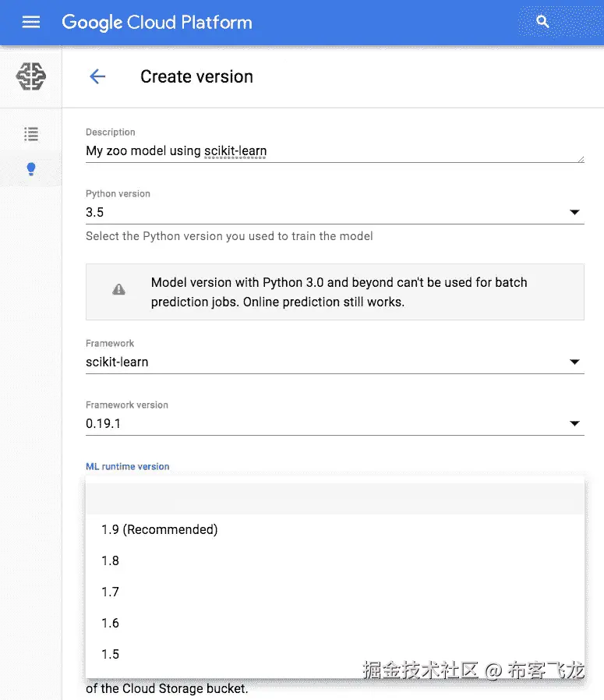Image resolution: width=604 pixels, height=700 pixels.
Task: Open the hamburger navigation menu
Action: click(31, 23)
